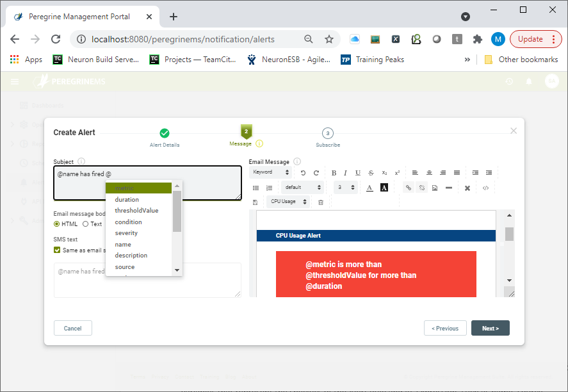
Task: Toggle bold formatting in email editor
Action: [334, 173]
